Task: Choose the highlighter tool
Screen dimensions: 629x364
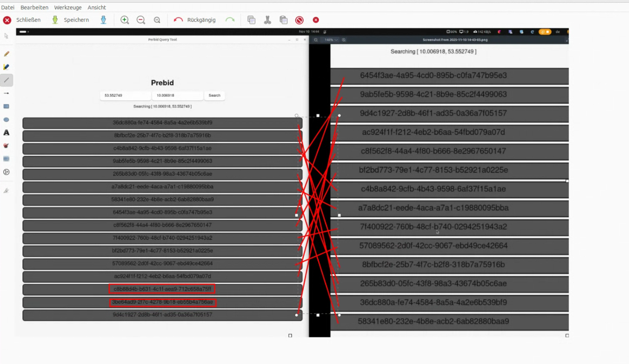Action: click(6, 67)
